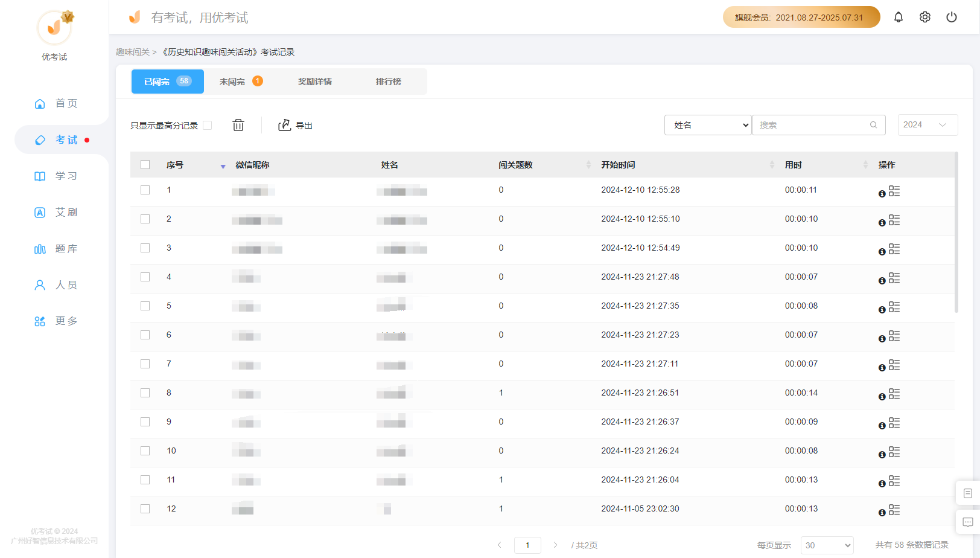Click the search magnifier icon
The height and width of the screenshot is (558, 980).
[x=873, y=125]
